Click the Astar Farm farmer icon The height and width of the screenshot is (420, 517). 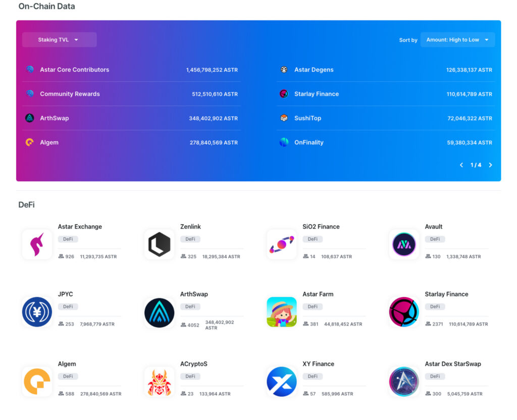(282, 312)
